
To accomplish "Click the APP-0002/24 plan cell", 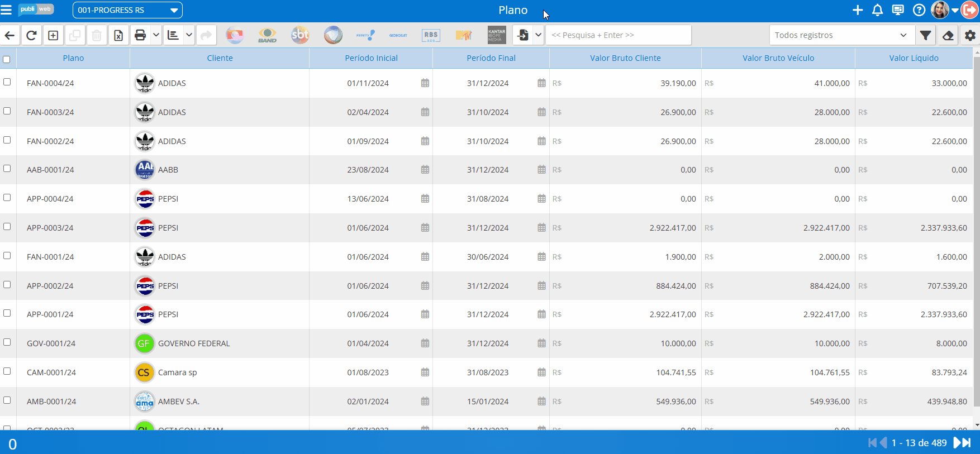I will [73, 286].
